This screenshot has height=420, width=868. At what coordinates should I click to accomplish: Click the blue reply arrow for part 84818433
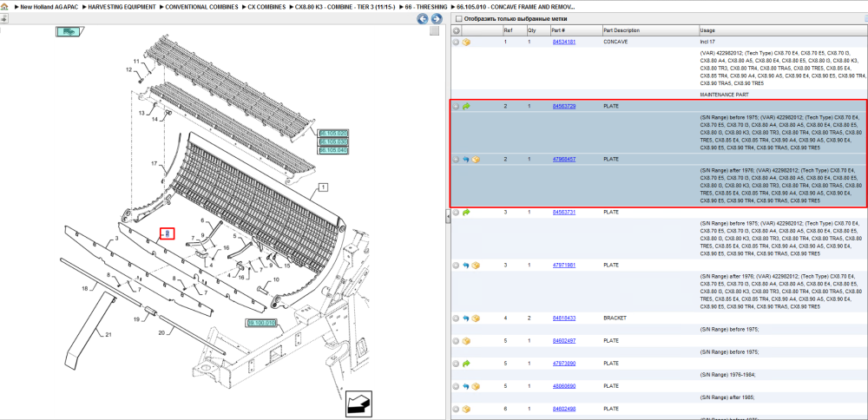[x=466, y=318]
